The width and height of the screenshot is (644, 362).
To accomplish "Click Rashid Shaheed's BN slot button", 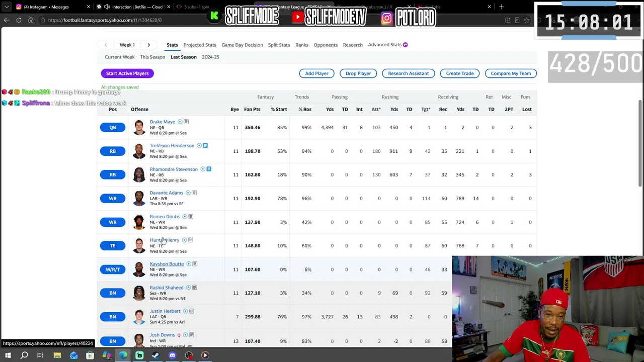I will coord(113,293).
